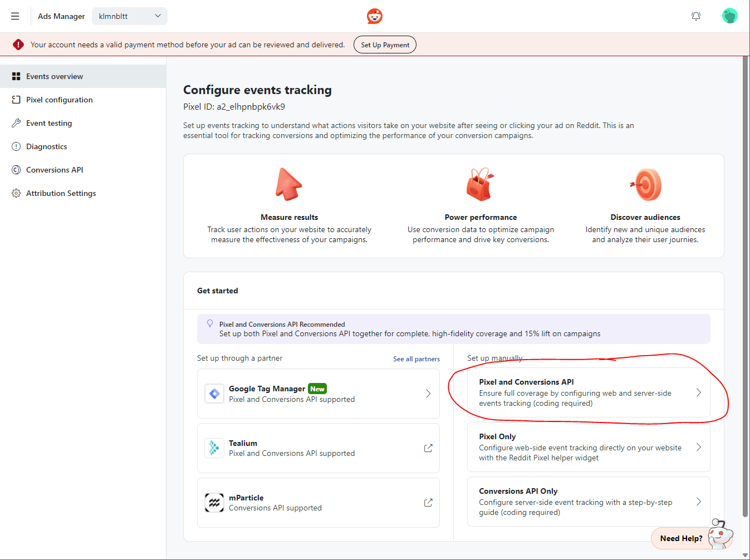Select Attribution Settings in sidebar
750x560 pixels.
pyautogui.click(x=61, y=193)
